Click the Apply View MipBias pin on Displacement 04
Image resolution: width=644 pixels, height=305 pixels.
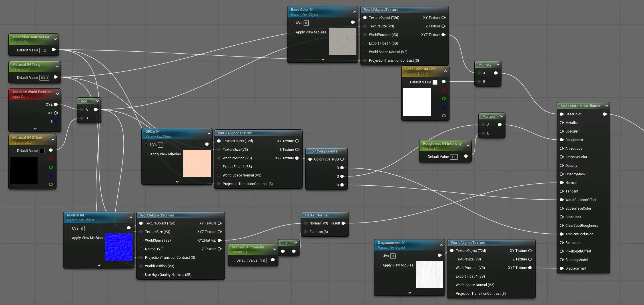tap(379, 265)
